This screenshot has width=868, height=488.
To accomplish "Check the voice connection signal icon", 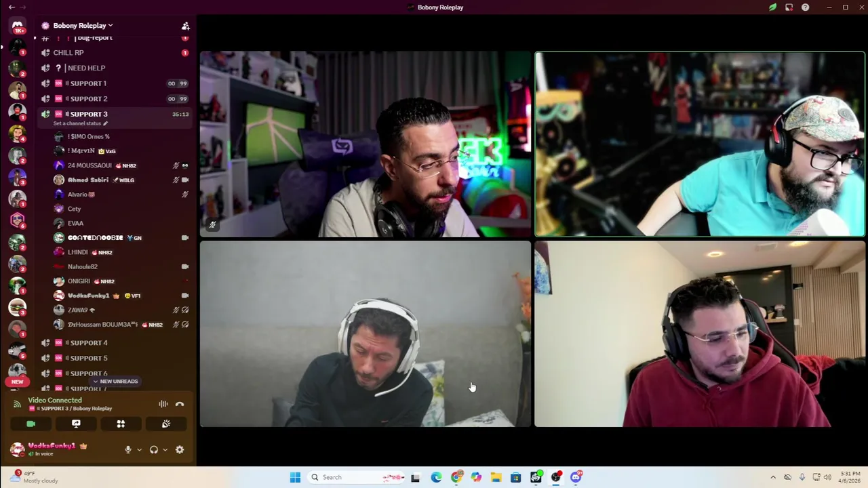I will pyautogui.click(x=18, y=404).
